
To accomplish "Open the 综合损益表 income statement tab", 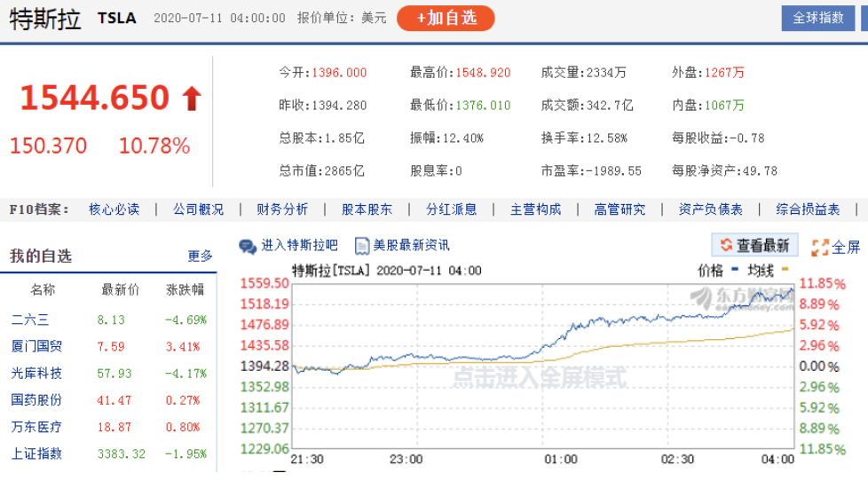I will tap(808, 209).
